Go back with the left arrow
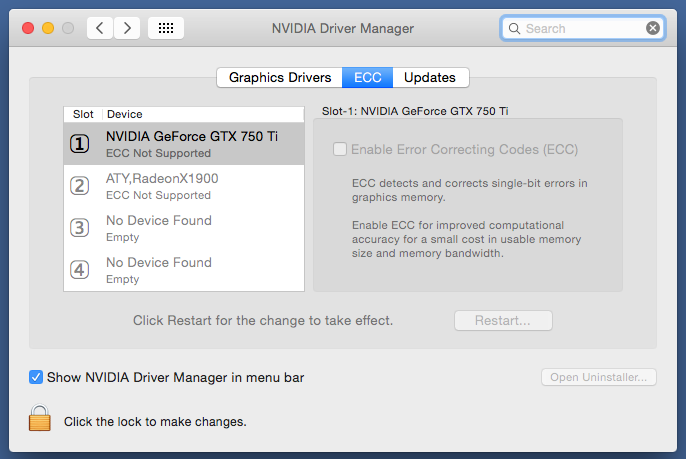The width and height of the screenshot is (686, 459). tap(100, 28)
